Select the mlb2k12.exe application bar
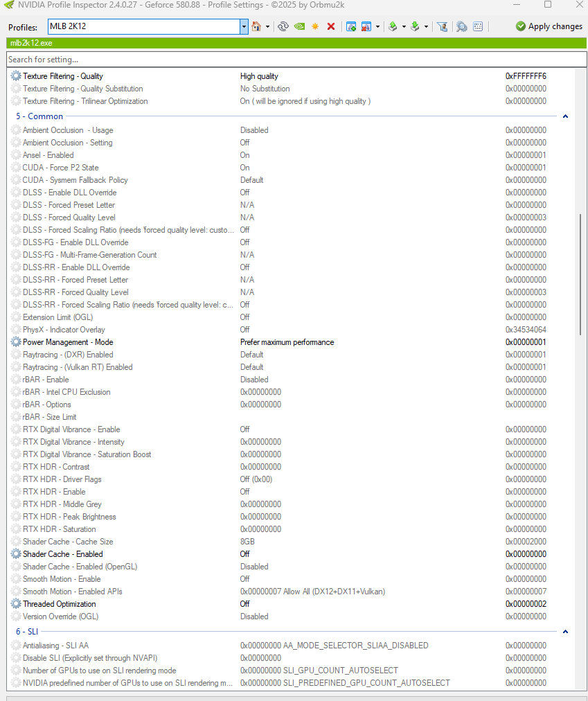The height and width of the screenshot is (701, 588). click(x=296, y=44)
